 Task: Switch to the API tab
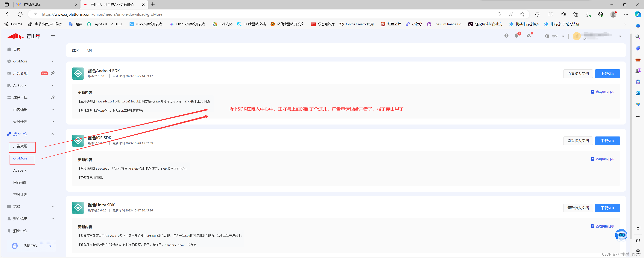[x=89, y=50]
